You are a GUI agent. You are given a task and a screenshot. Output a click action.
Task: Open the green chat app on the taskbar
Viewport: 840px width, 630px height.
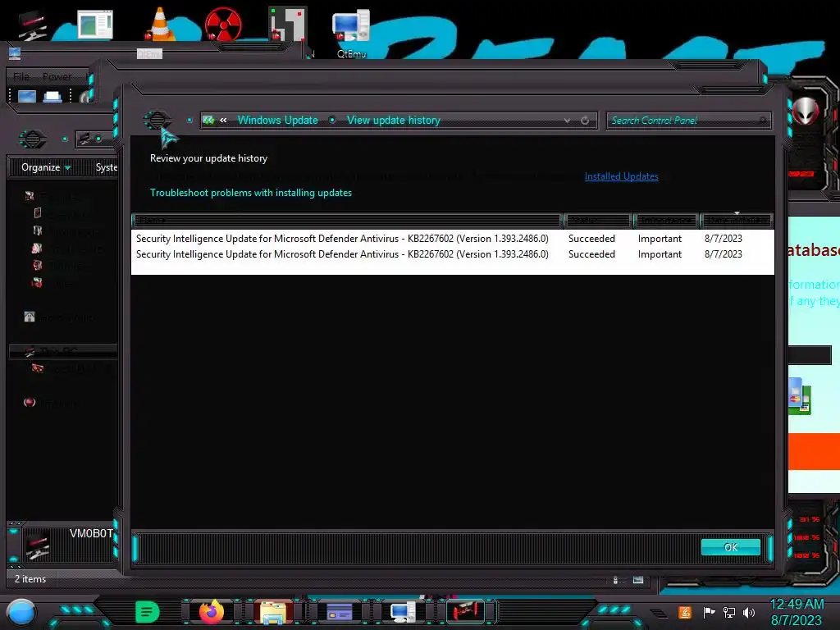pos(148,612)
